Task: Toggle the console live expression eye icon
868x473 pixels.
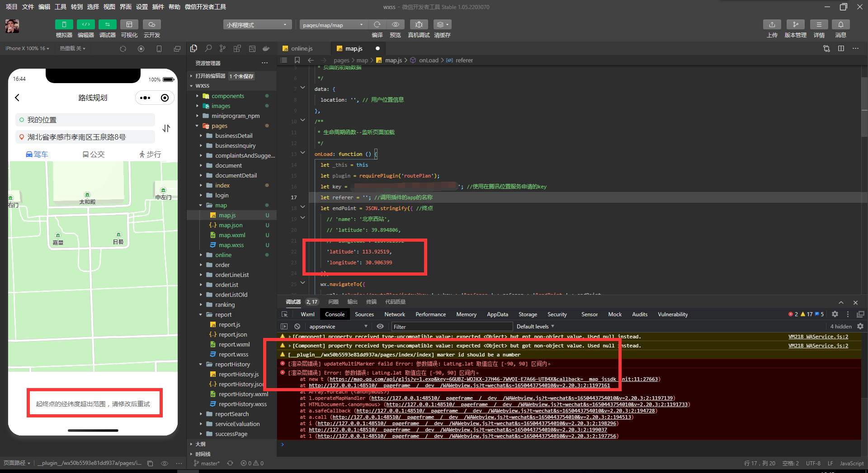Action: point(380,327)
